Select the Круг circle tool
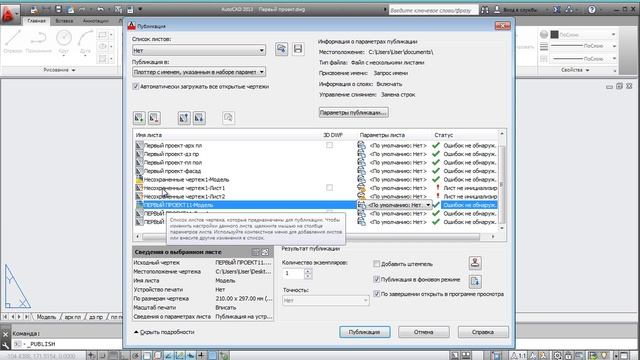The image size is (640, 360). [64, 42]
